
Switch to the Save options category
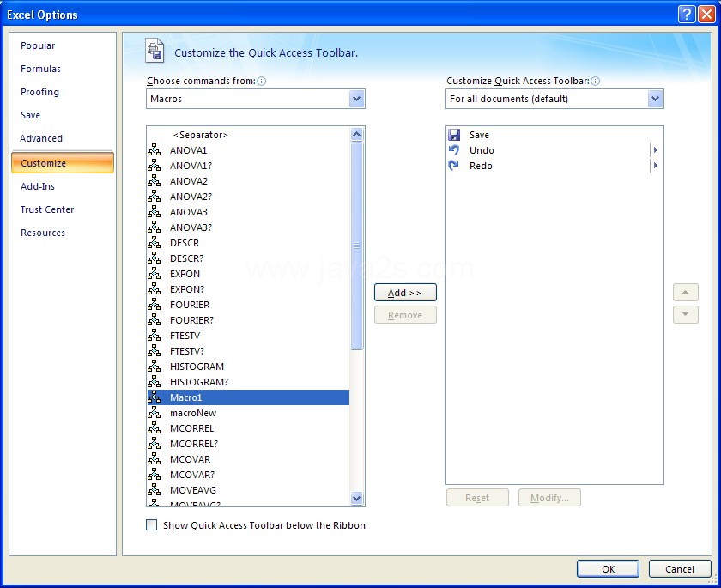click(x=30, y=115)
